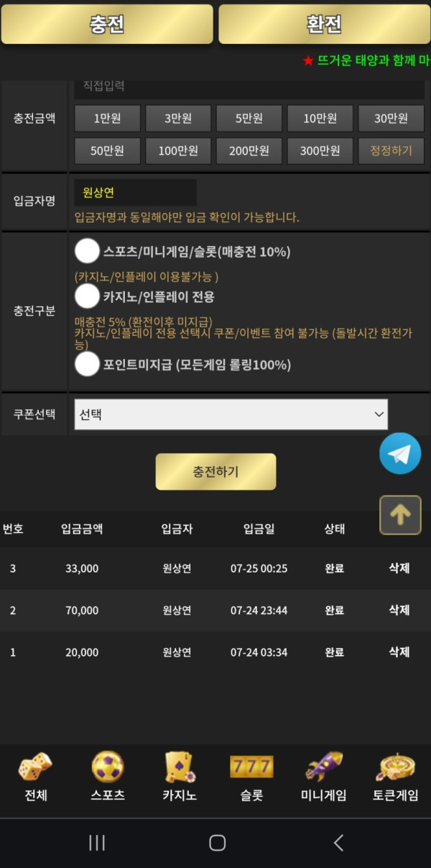Open the 스포츠 soccer ball category
Screen dimensions: 431x868
click(x=108, y=777)
